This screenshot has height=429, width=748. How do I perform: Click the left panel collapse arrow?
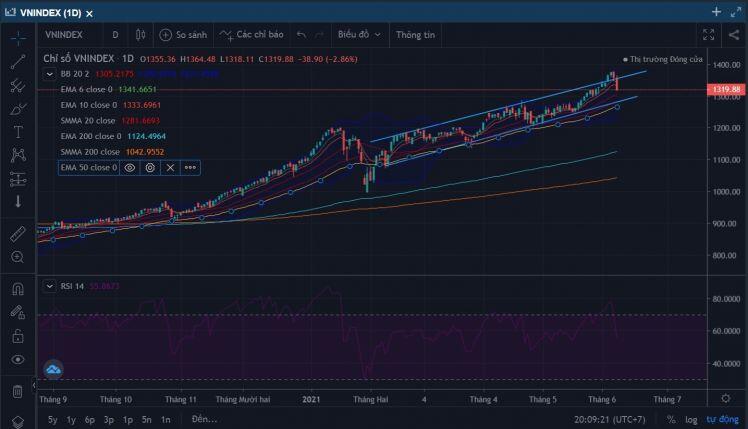pyautogui.click(x=34, y=385)
